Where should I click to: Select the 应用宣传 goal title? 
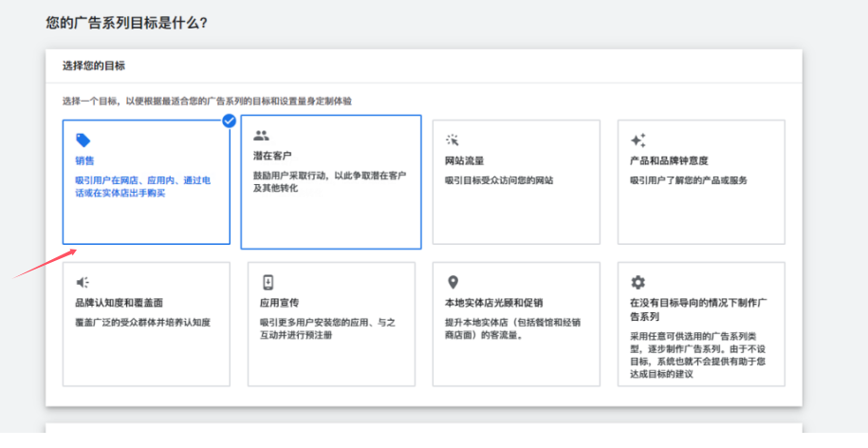[x=279, y=303]
